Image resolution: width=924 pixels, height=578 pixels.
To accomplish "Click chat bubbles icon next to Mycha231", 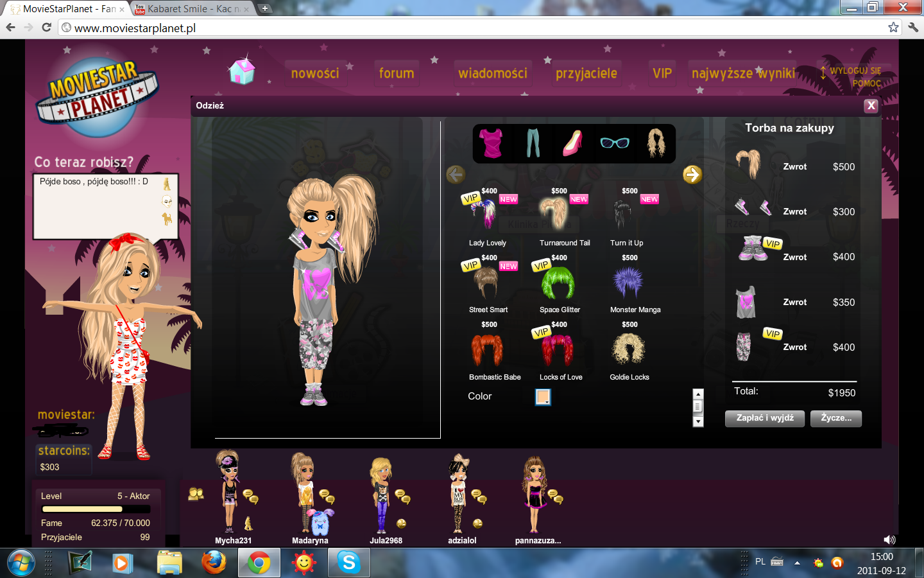I will 250,496.
